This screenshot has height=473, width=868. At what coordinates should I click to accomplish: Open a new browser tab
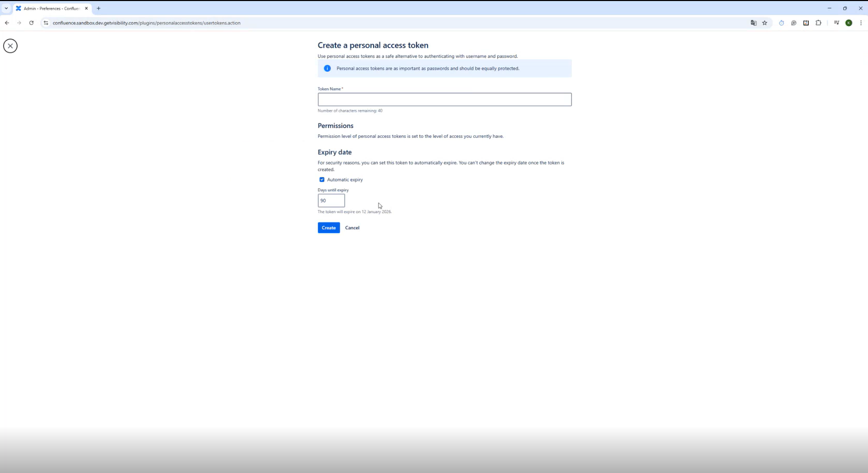coord(99,8)
